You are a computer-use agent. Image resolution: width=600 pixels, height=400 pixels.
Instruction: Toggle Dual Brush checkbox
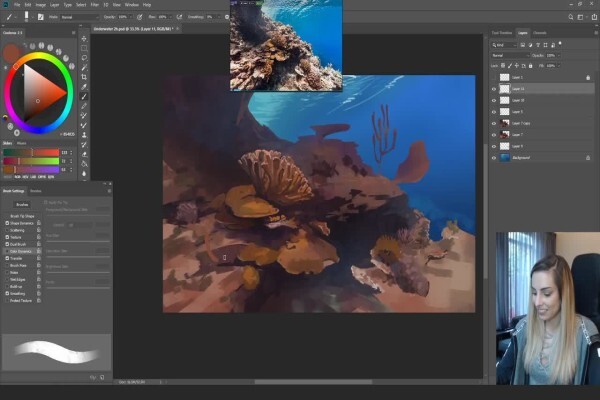[7, 244]
